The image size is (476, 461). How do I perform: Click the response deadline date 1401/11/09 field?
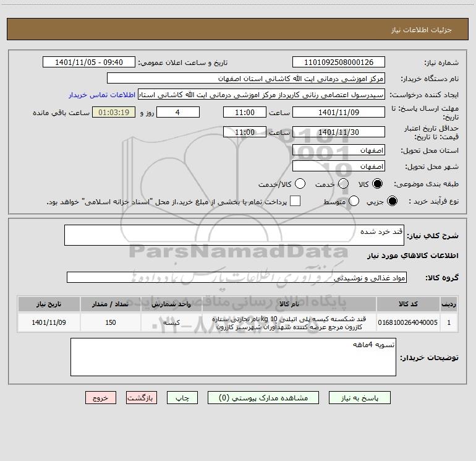click(339, 112)
